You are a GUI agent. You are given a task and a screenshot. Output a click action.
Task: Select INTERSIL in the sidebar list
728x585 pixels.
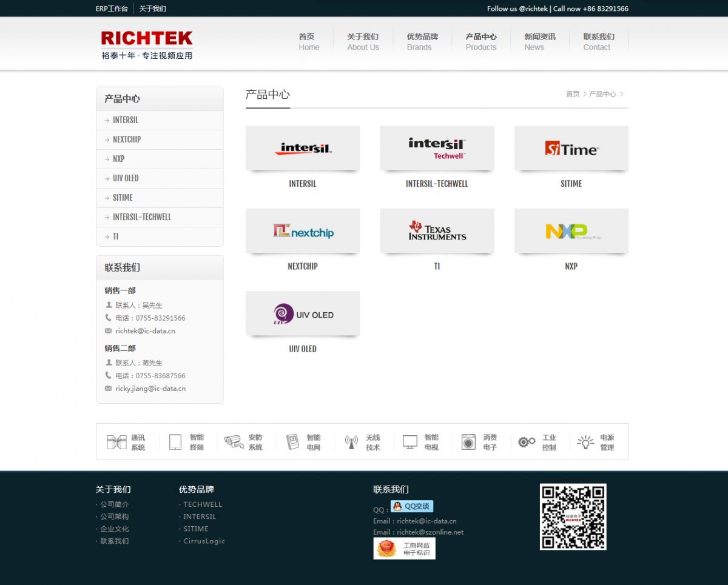point(160,120)
